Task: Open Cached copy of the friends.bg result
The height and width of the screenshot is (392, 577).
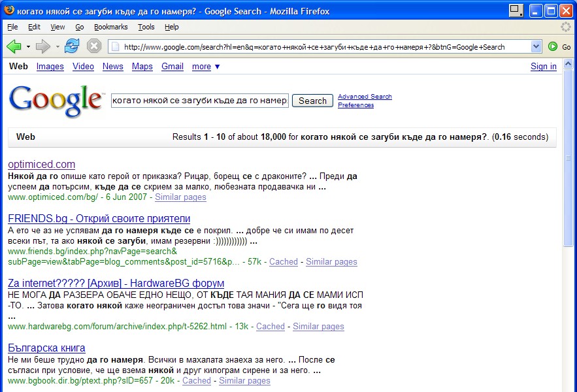Action: pyautogui.click(x=284, y=262)
